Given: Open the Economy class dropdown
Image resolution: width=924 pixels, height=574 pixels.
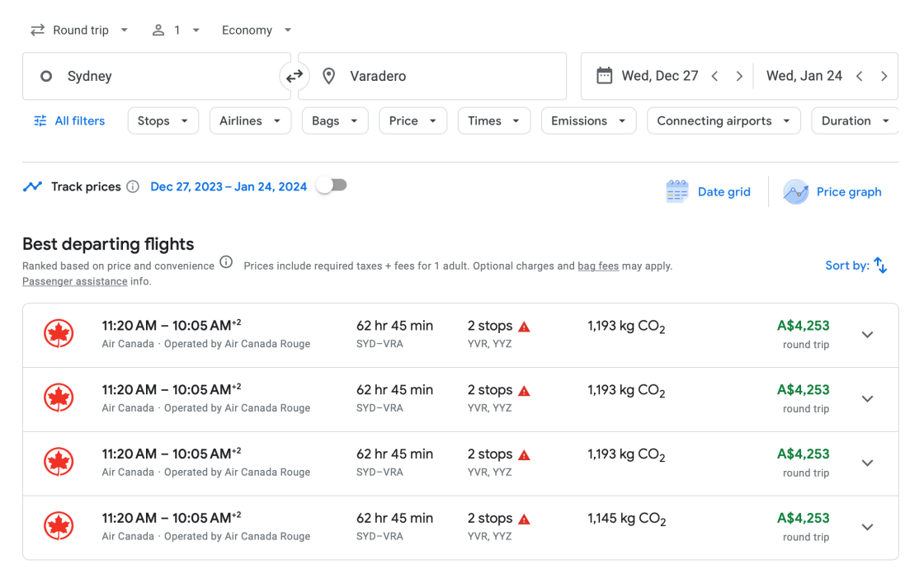Looking at the screenshot, I should tap(257, 31).
